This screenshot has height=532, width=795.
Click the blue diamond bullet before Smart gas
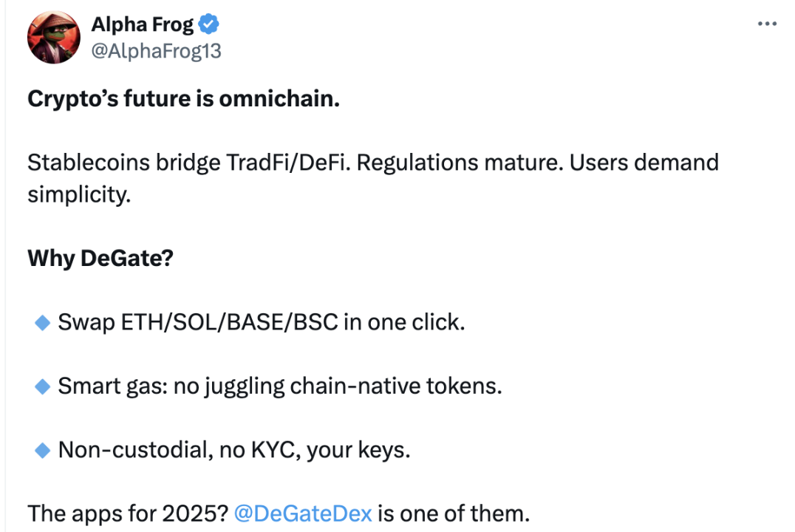[x=42, y=386]
